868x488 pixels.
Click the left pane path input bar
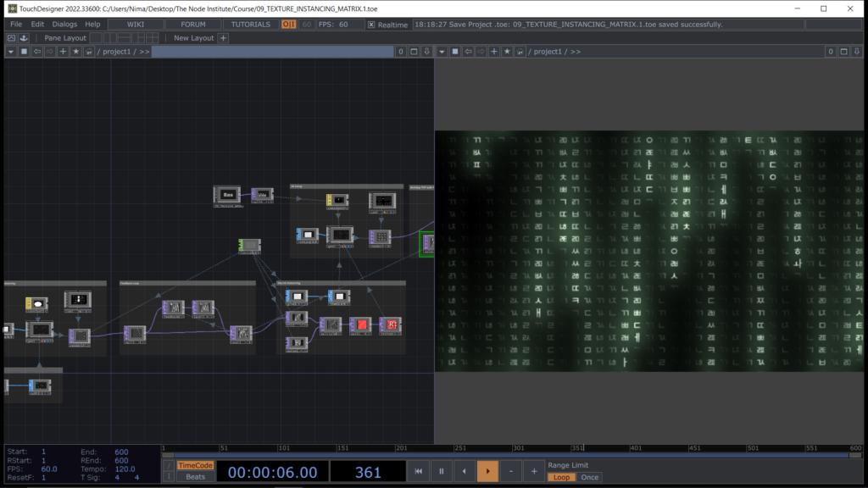pyautogui.click(x=272, y=52)
